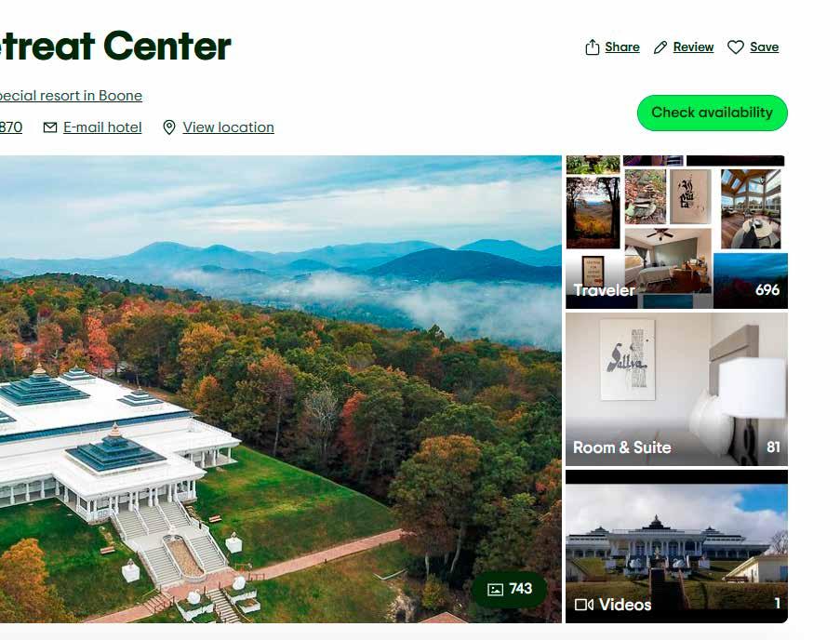
Task: Click the photo gallery icon beside 743
Action: 495,590
